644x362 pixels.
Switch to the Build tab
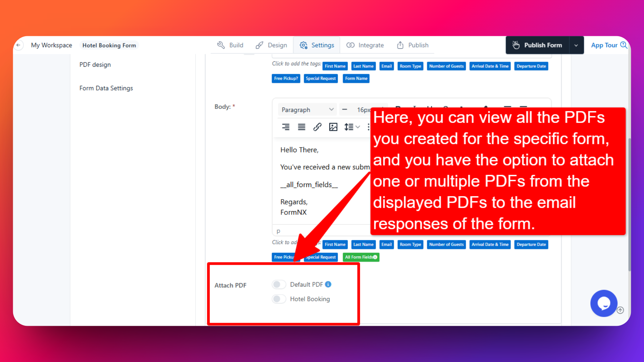tap(230, 45)
